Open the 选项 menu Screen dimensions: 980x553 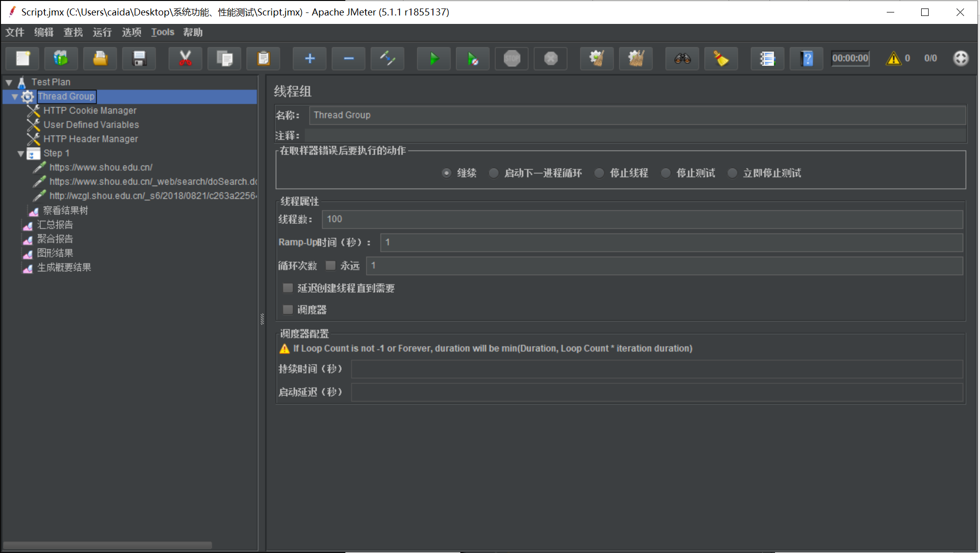(x=132, y=32)
